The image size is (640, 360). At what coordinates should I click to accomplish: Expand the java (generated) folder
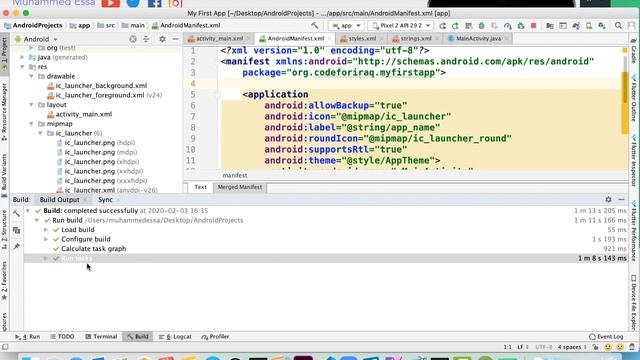(22, 58)
